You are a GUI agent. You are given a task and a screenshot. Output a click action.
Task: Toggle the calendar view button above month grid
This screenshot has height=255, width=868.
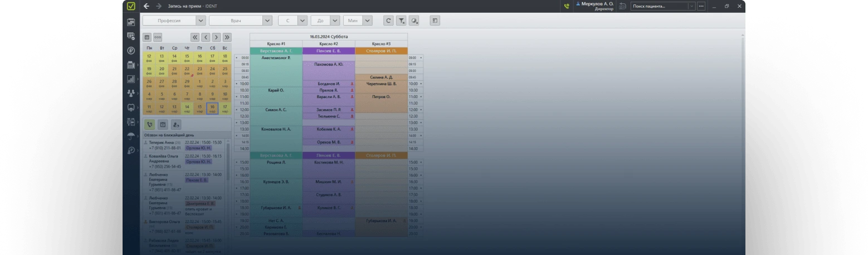pos(147,37)
